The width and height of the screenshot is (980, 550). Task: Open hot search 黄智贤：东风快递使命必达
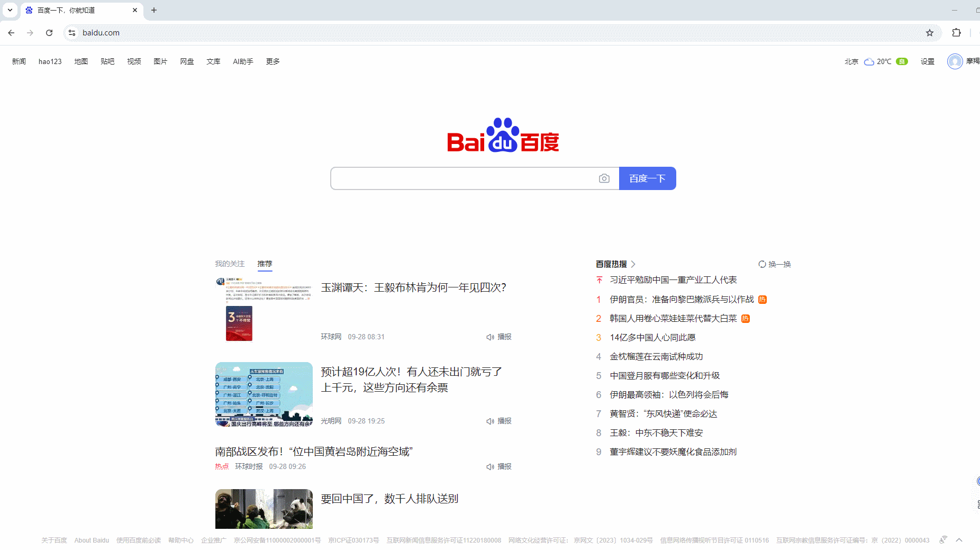tap(664, 414)
